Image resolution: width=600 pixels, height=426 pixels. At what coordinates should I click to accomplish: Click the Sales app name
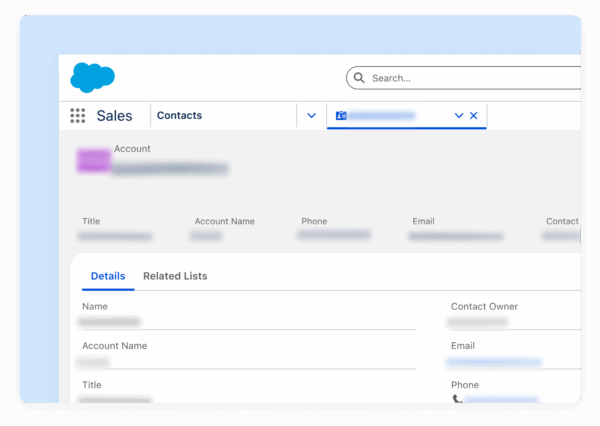pyautogui.click(x=114, y=116)
